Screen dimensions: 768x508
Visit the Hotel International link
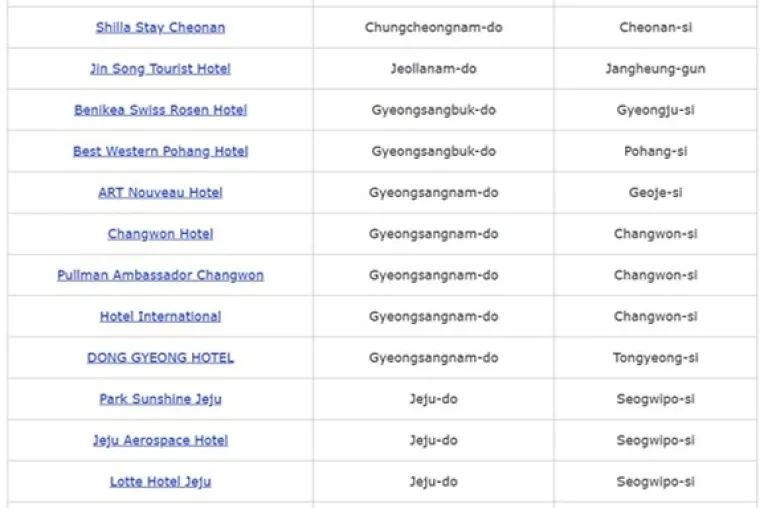point(160,316)
